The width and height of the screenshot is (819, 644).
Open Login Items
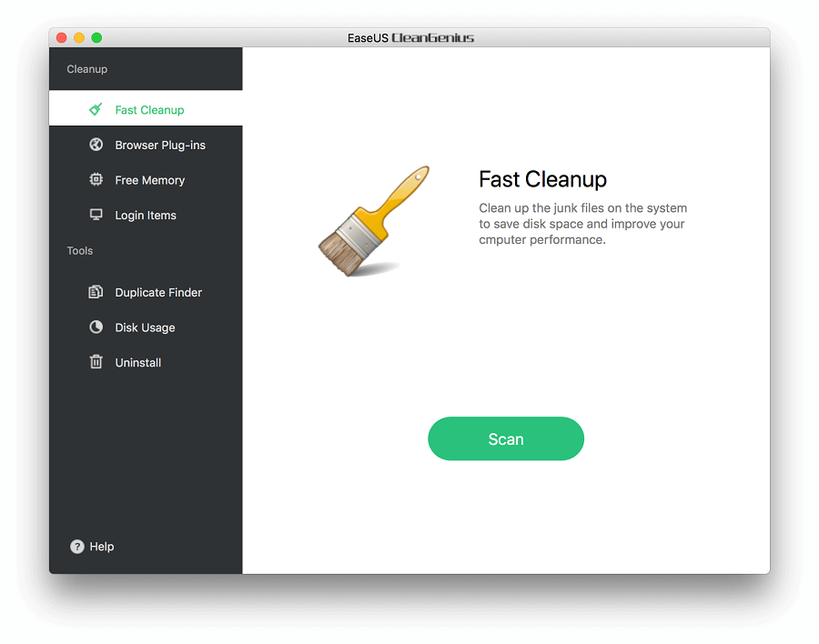point(146,216)
